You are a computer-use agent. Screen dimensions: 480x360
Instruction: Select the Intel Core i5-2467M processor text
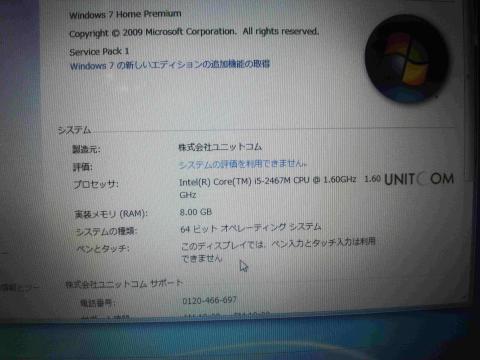279,187
